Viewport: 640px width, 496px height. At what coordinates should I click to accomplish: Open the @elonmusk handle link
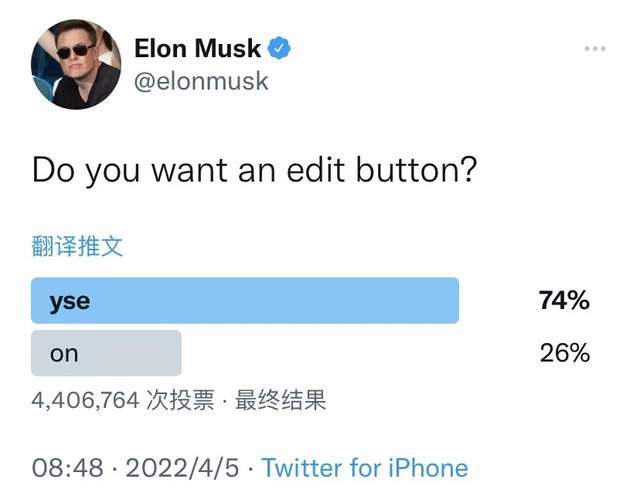pyautogui.click(x=201, y=81)
